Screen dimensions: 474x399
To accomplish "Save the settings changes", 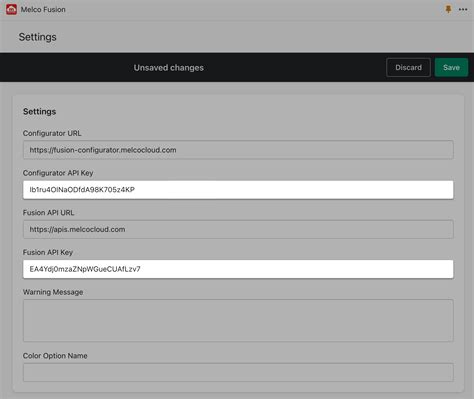I will (x=451, y=67).
